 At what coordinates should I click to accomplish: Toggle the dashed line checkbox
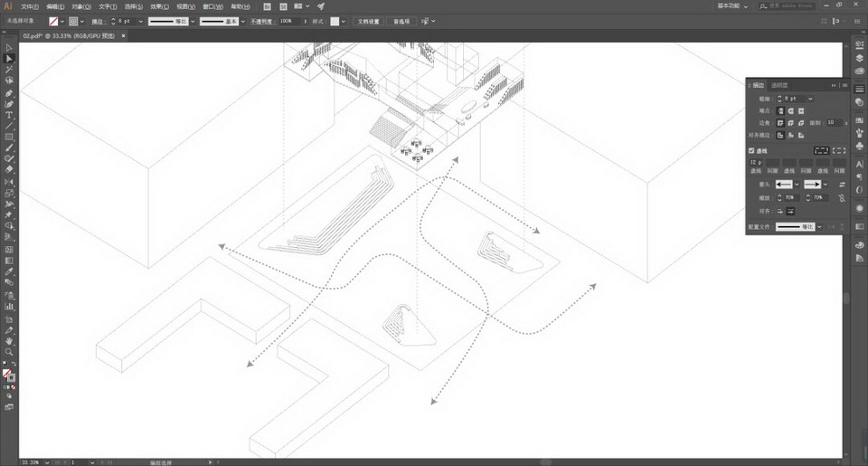(751, 150)
